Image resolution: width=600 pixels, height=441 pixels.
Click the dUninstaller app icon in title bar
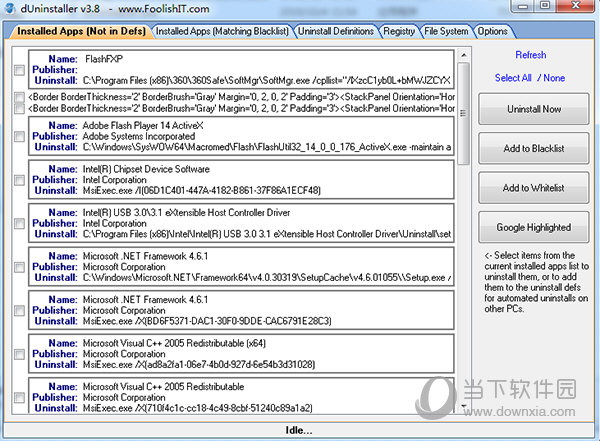(10, 8)
